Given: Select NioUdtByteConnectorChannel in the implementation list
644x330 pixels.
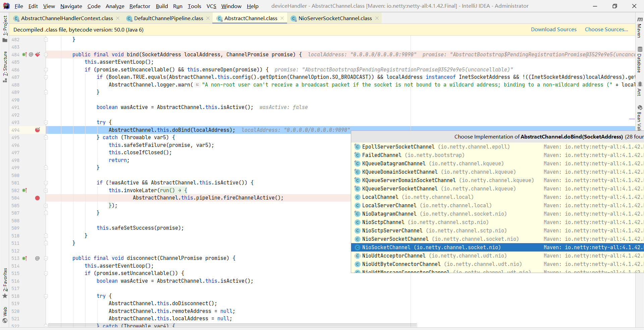Looking at the screenshot, I should tap(497, 264).
